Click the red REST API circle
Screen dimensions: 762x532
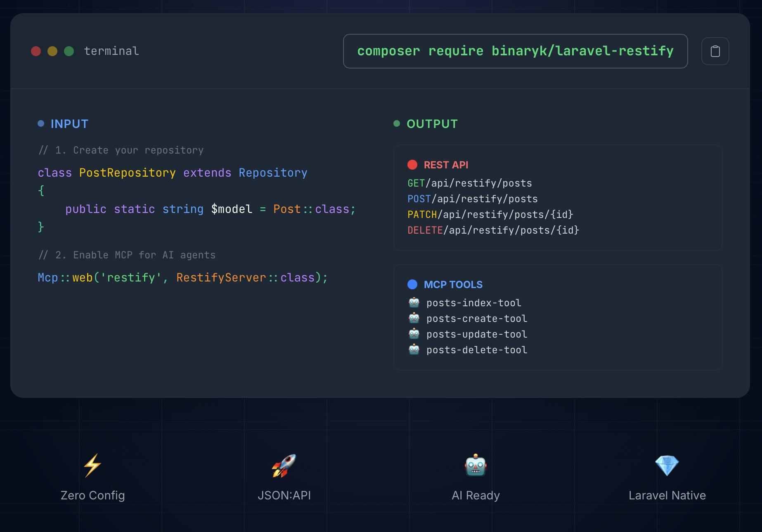tap(412, 165)
